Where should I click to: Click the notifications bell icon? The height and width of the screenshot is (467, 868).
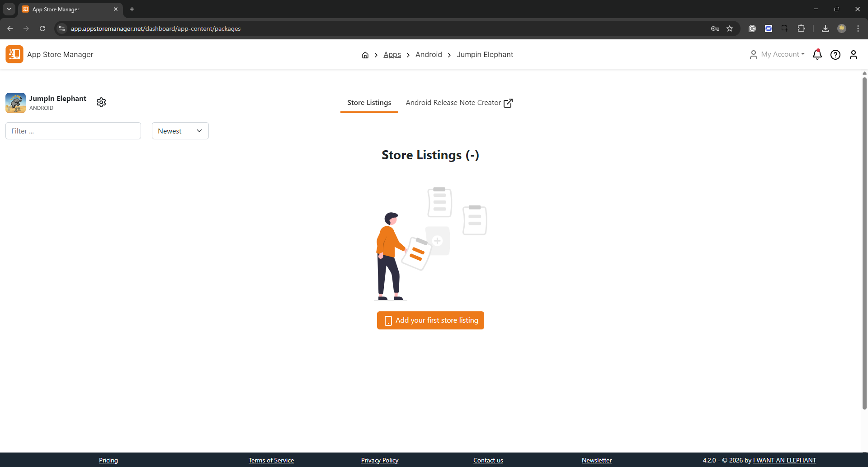pos(817,55)
